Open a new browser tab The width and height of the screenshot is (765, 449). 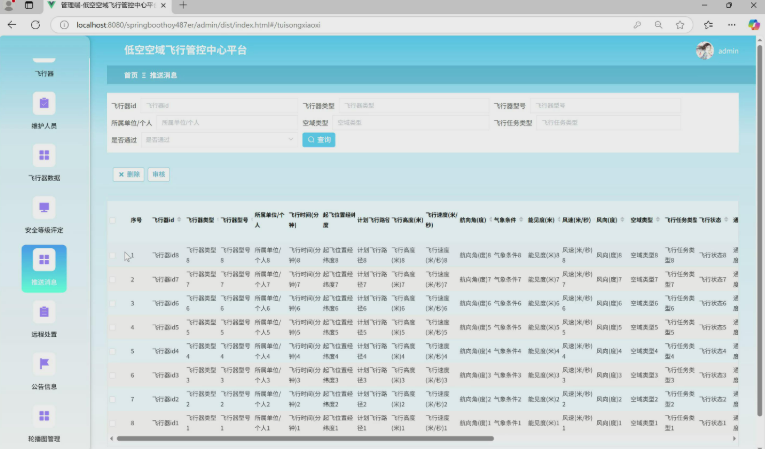click(183, 5)
